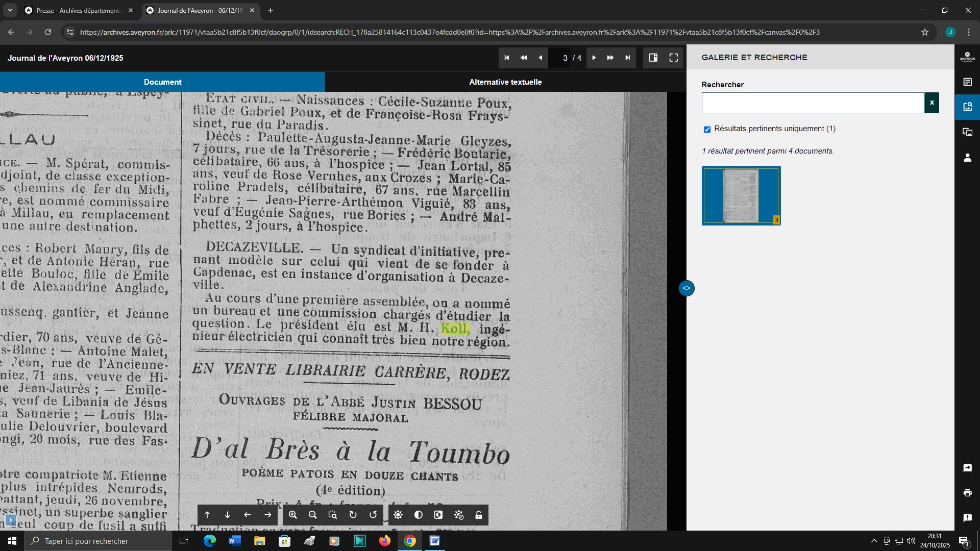Open the Chrome tab search dropdown
This screenshot has height=551, width=980.
10,10
